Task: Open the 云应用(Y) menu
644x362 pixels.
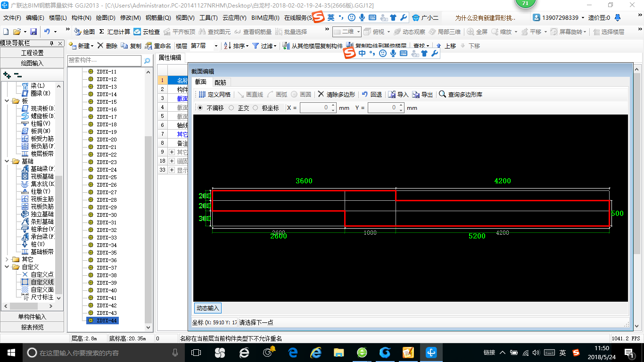Action: (x=234, y=18)
